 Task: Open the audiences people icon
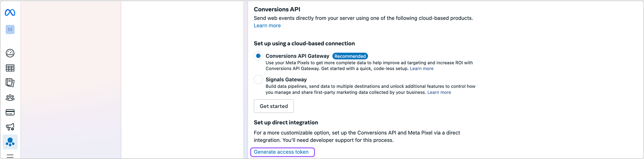(10, 98)
